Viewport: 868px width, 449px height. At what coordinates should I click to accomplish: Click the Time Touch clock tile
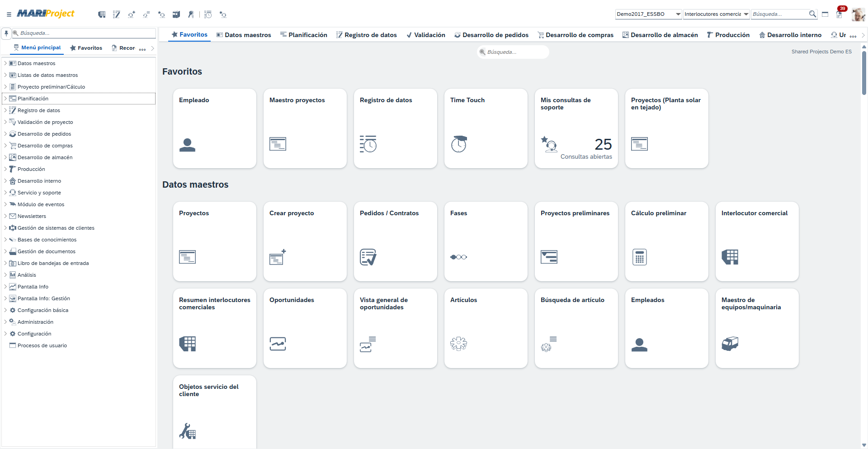[486, 128]
